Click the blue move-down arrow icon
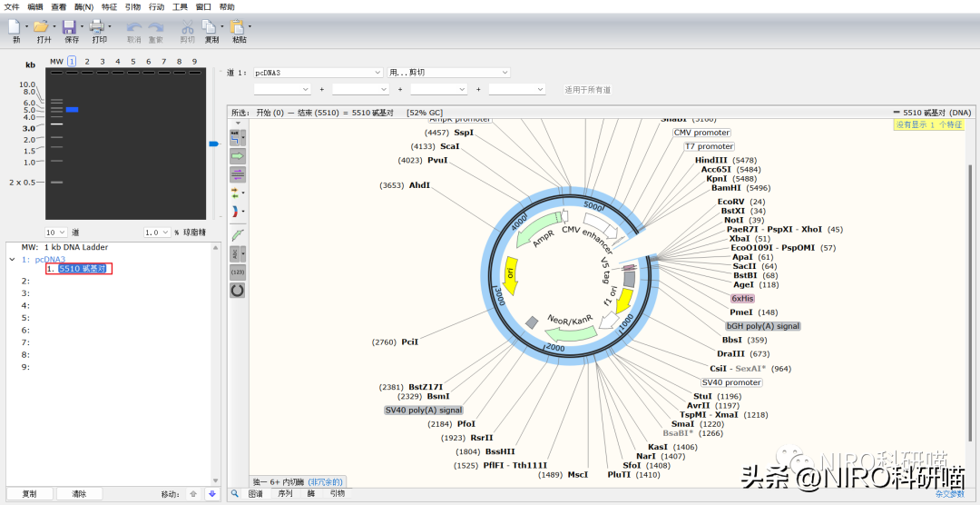Image resolution: width=980 pixels, height=505 pixels. point(211,494)
